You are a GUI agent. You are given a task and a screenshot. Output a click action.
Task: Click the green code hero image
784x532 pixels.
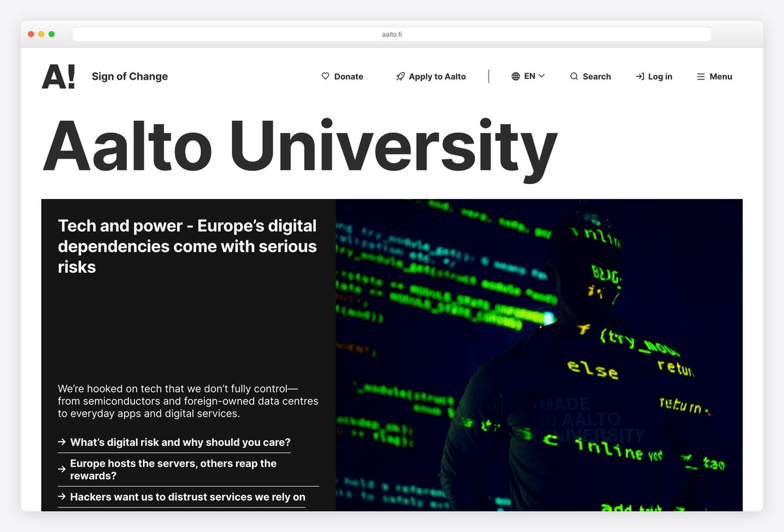pos(539,355)
